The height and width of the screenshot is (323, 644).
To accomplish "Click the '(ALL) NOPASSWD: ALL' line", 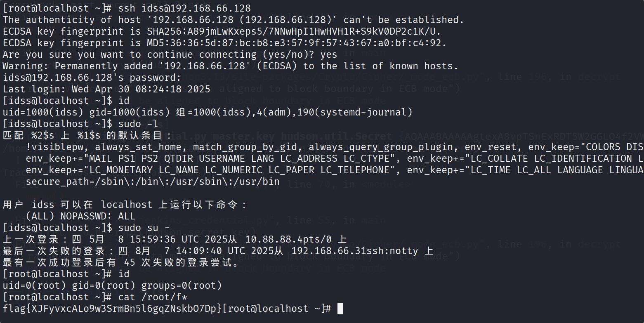I will point(80,216).
